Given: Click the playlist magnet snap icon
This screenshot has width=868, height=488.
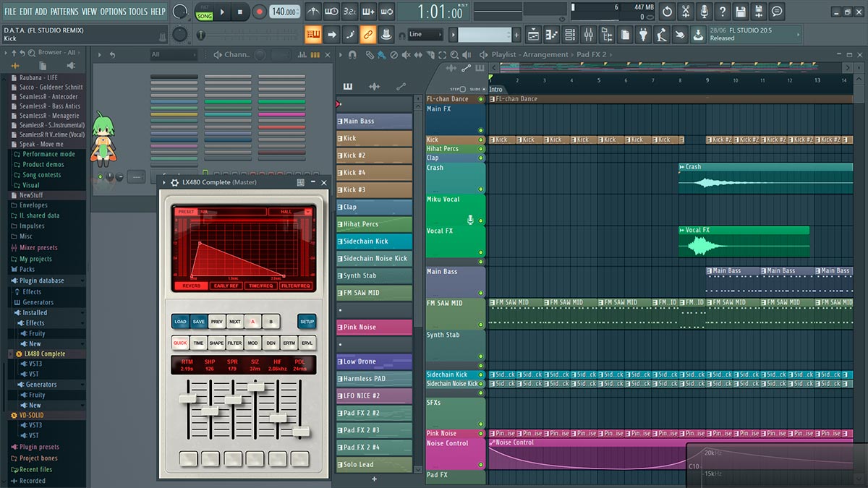Looking at the screenshot, I should 352,54.
